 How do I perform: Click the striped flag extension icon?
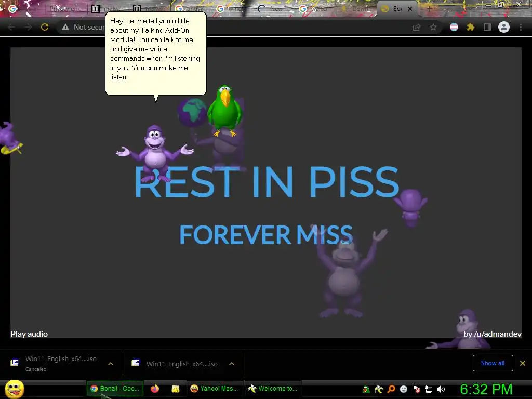tap(454, 27)
